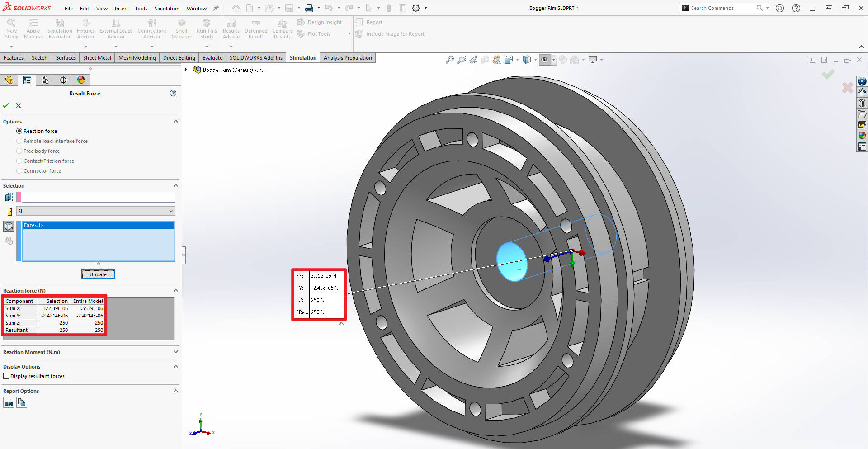Image resolution: width=868 pixels, height=449 pixels.
Task: Open the SI units dropdown
Action: coord(171,211)
